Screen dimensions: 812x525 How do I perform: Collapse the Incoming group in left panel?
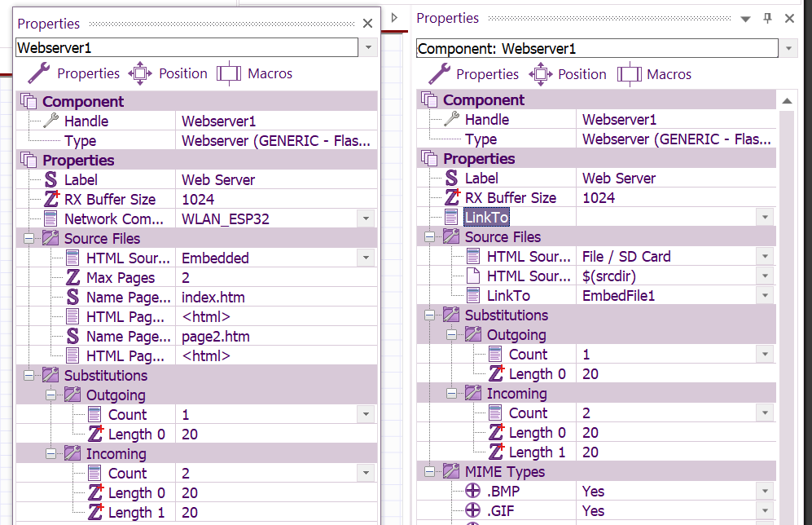pyautogui.click(x=51, y=454)
